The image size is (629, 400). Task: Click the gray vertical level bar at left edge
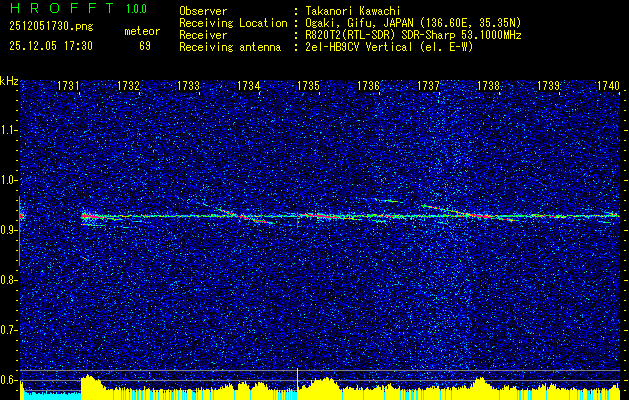click(x=19, y=231)
